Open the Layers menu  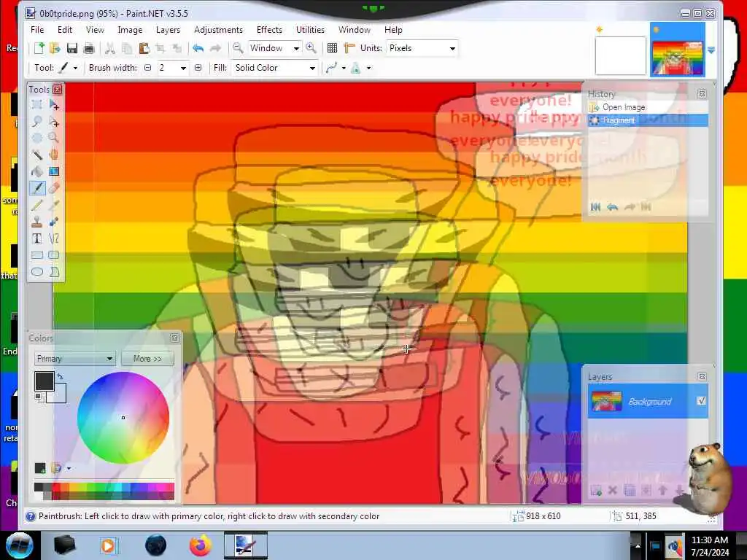(x=169, y=29)
